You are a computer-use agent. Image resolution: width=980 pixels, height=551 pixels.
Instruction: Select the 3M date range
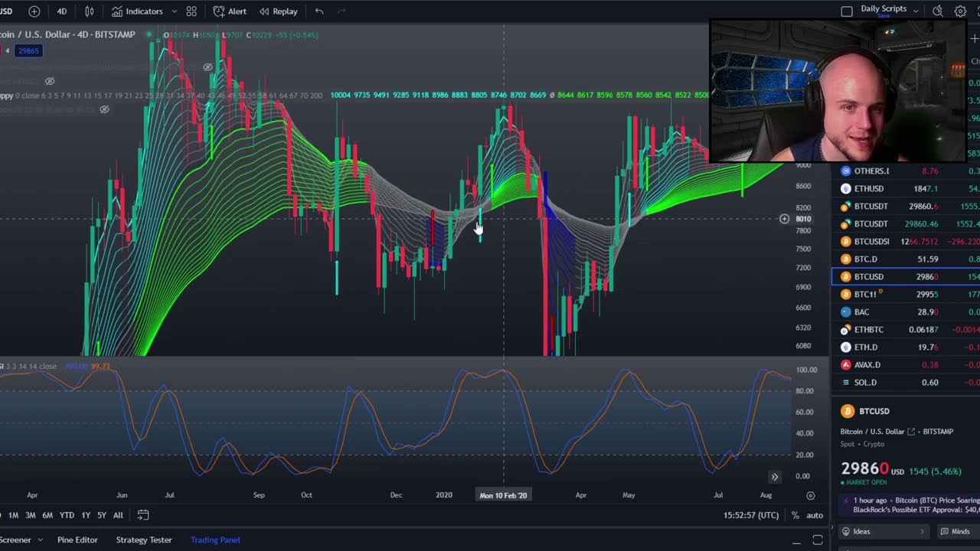tap(31, 515)
